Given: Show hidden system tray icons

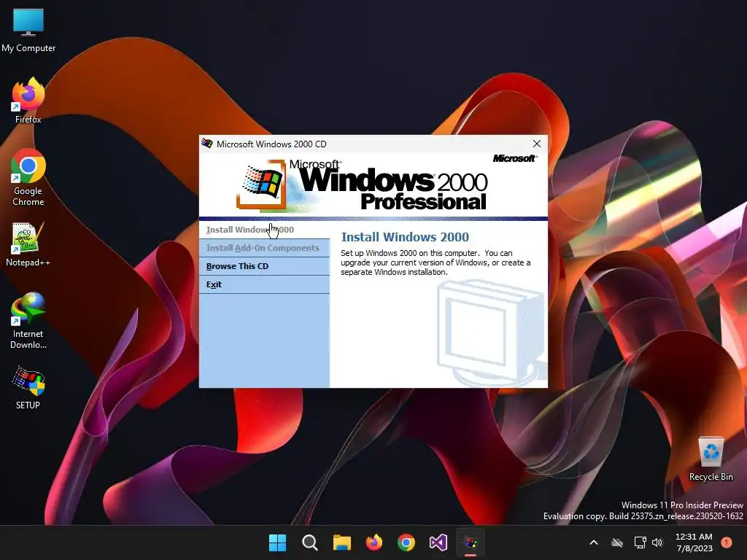Looking at the screenshot, I should (x=594, y=542).
